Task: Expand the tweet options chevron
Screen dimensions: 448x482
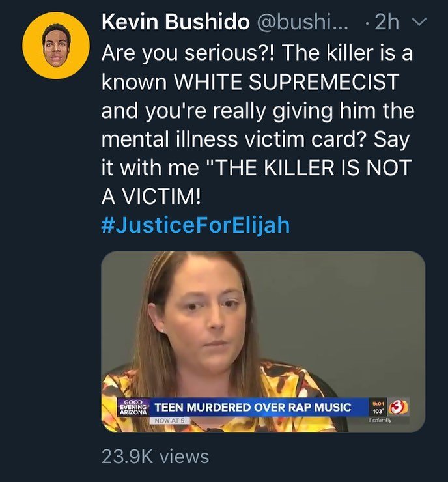Action: click(x=419, y=22)
